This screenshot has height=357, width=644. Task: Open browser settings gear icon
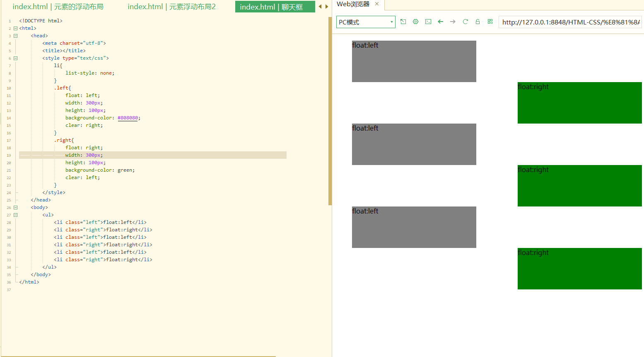[x=415, y=22]
